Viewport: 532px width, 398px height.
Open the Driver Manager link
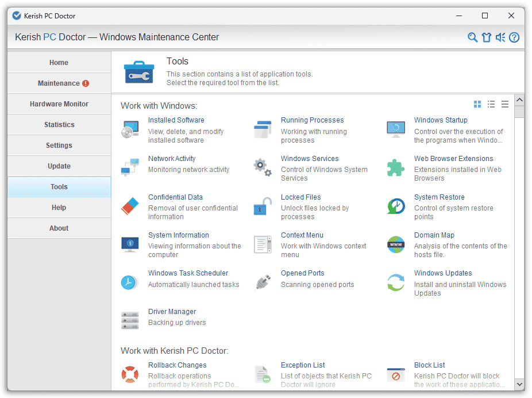[172, 312]
